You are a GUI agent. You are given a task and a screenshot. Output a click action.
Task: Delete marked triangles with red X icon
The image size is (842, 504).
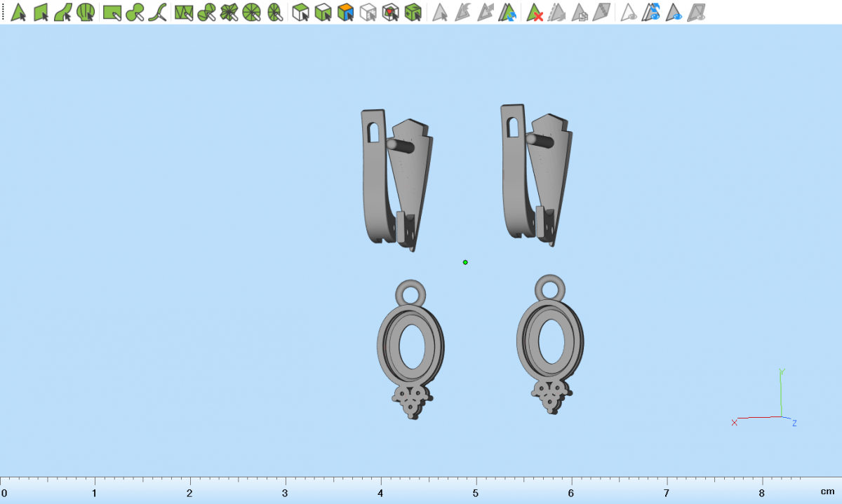pyautogui.click(x=535, y=12)
